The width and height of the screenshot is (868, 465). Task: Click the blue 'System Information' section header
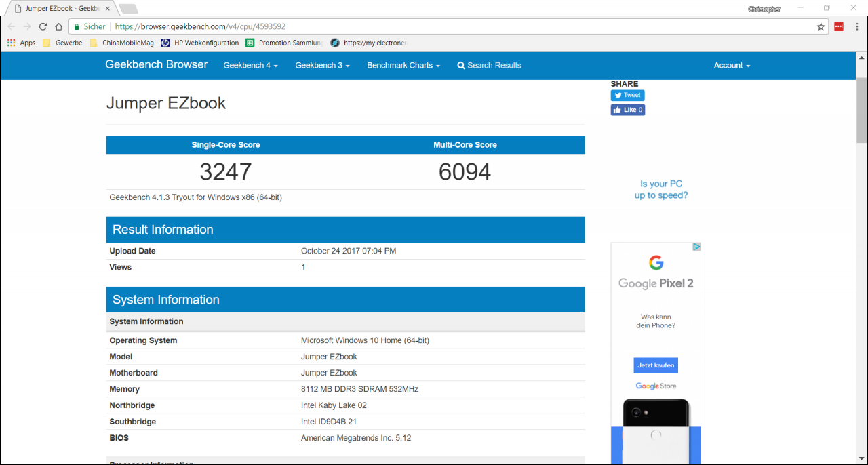[345, 300]
